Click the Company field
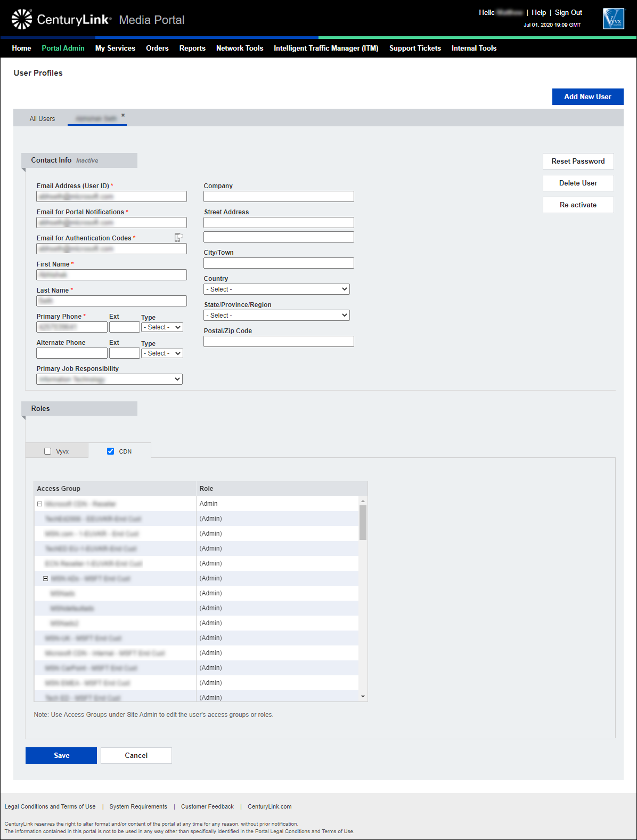 click(279, 196)
